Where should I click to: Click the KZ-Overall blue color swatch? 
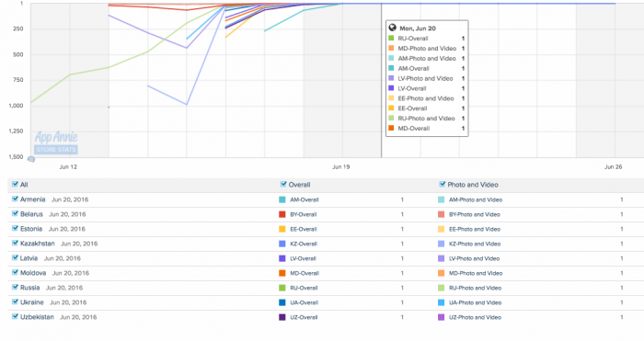282,244
